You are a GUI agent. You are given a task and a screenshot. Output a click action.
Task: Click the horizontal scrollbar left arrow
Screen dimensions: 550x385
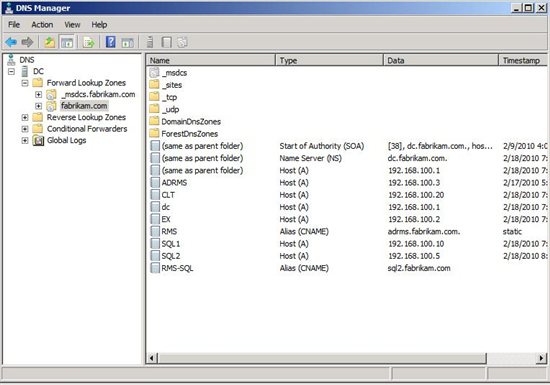click(x=152, y=358)
